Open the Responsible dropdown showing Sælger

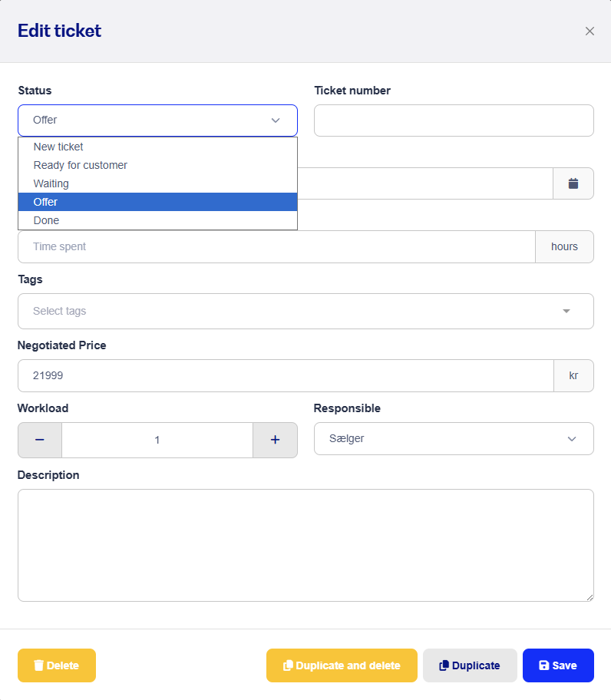tap(454, 439)
